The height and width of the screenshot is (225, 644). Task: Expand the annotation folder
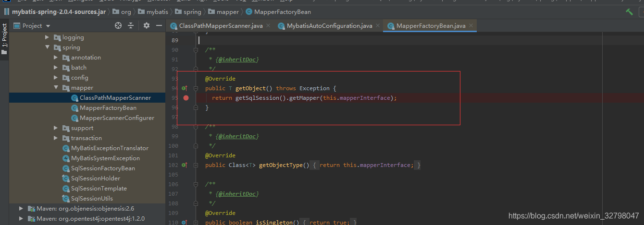click(x=56, y=57)
